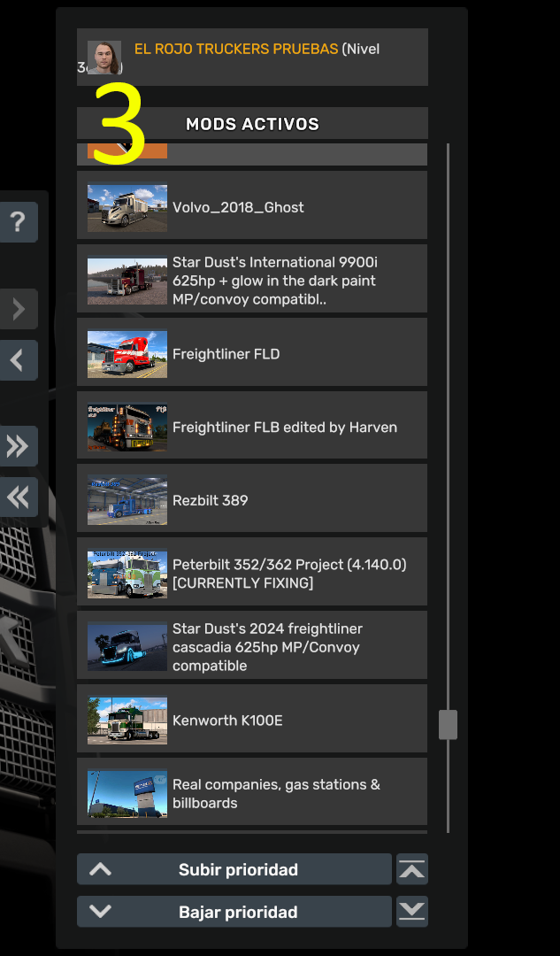
Task: Click the mod list scrollbar handle
Action: 448,725
